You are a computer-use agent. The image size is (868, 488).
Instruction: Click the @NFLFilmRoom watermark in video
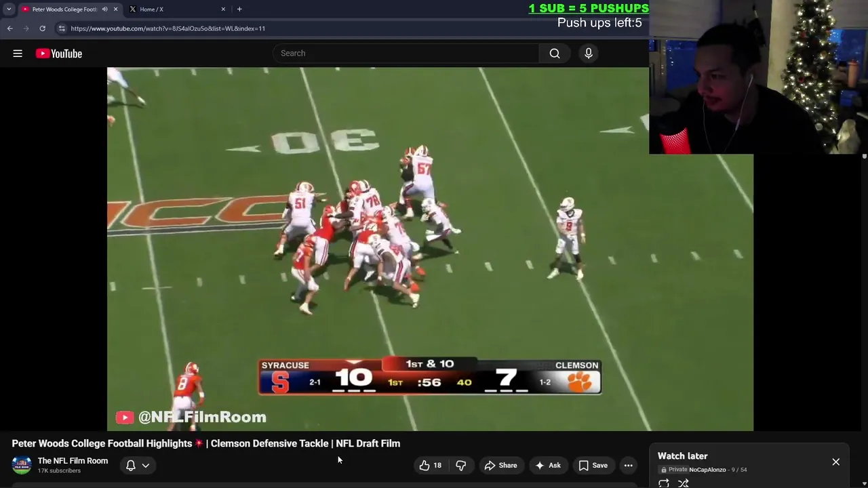(x=191, y=418)
